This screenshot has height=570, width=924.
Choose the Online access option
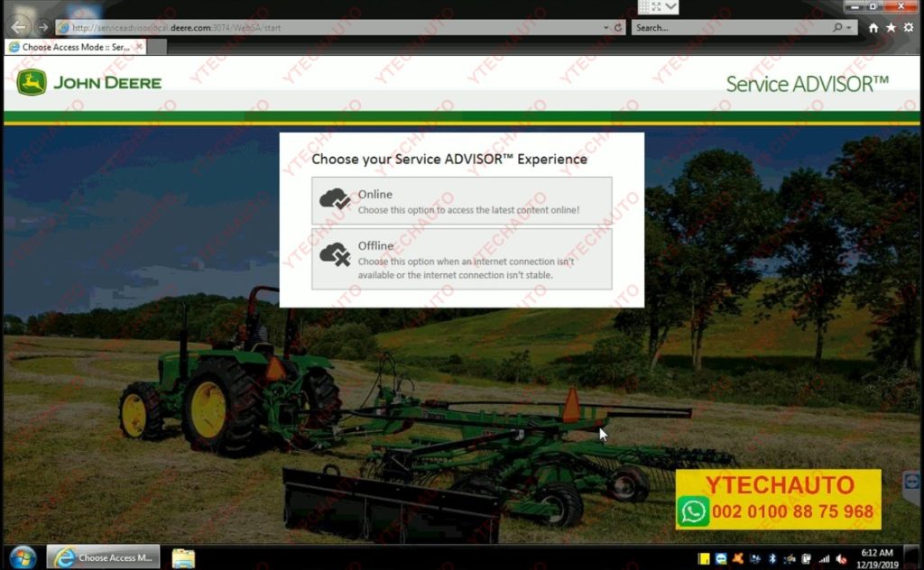pyautogui.click(x=461, y=201)
